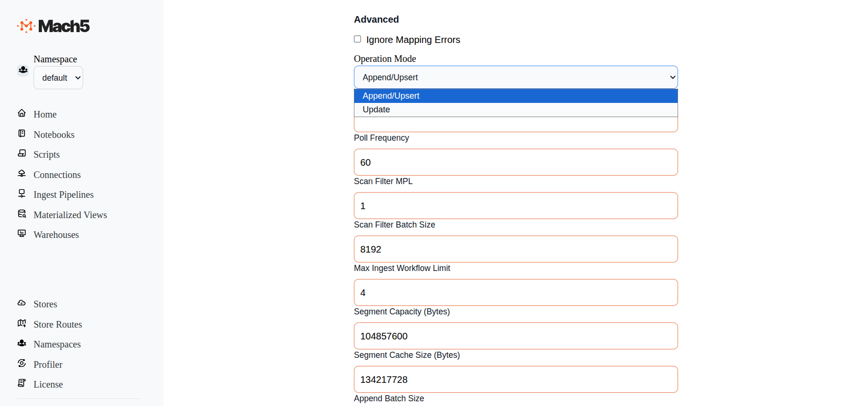Focus the Poll Frequency input field
Viewport: 868px width, 406px height.
(x=516, y=162)
